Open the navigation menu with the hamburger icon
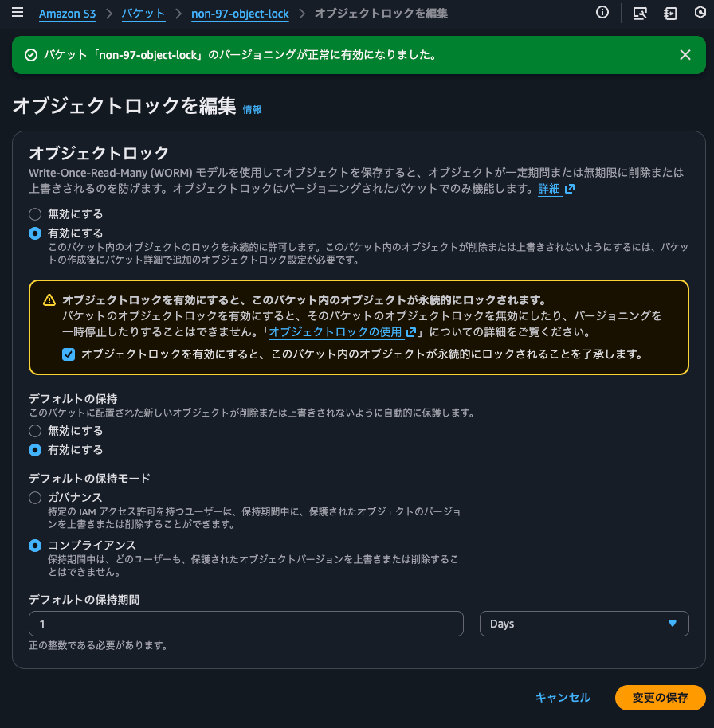 [18, 13]
